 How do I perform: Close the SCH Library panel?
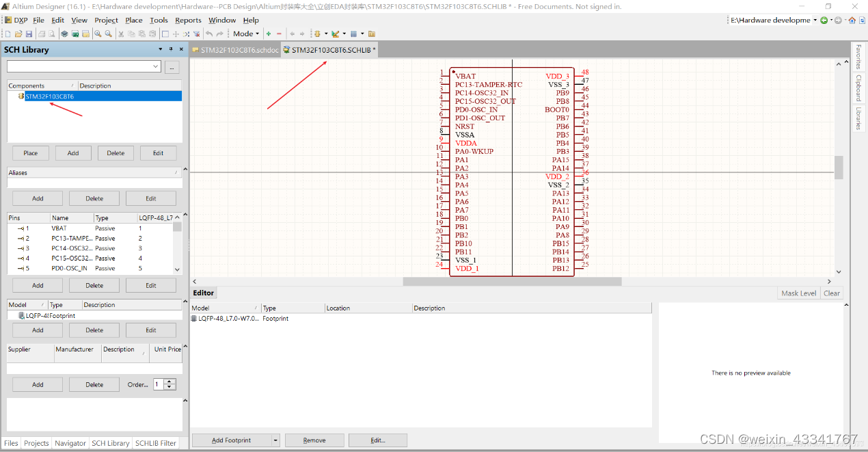tap(181, 49)
